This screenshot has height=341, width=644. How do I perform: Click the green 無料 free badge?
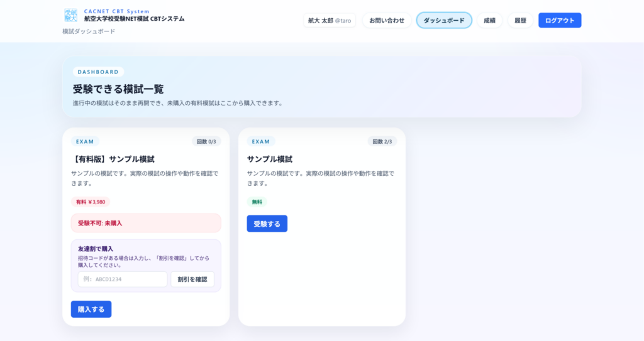[x=257, y=202]
